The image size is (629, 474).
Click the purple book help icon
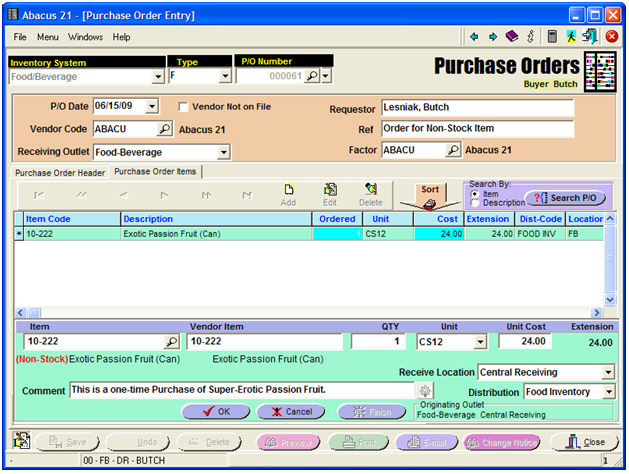[512, 37]
